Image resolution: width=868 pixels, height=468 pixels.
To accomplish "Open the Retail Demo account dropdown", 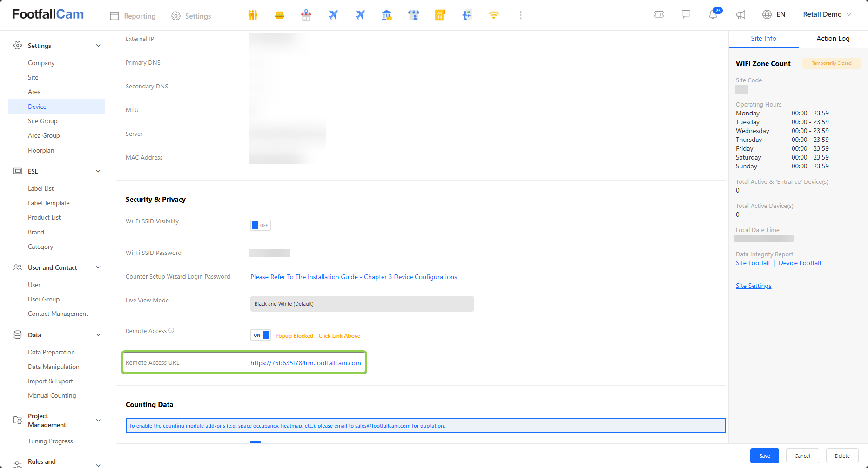I will click(827, 14).
